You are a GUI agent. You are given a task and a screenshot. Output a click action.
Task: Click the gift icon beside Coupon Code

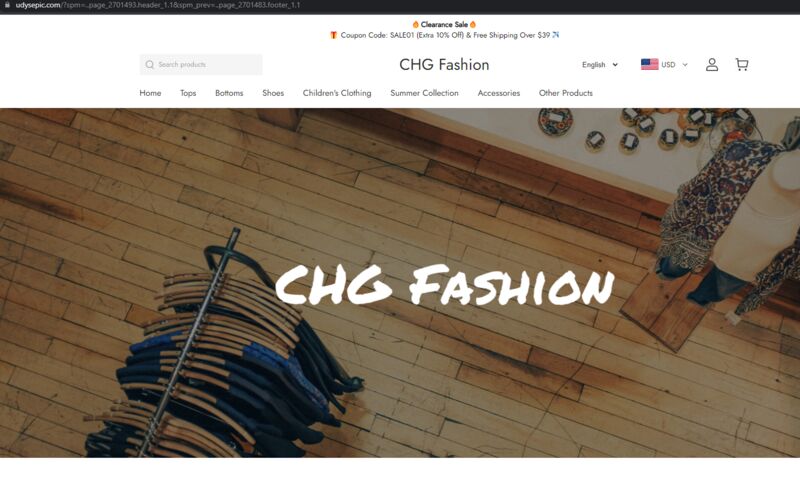333,35
